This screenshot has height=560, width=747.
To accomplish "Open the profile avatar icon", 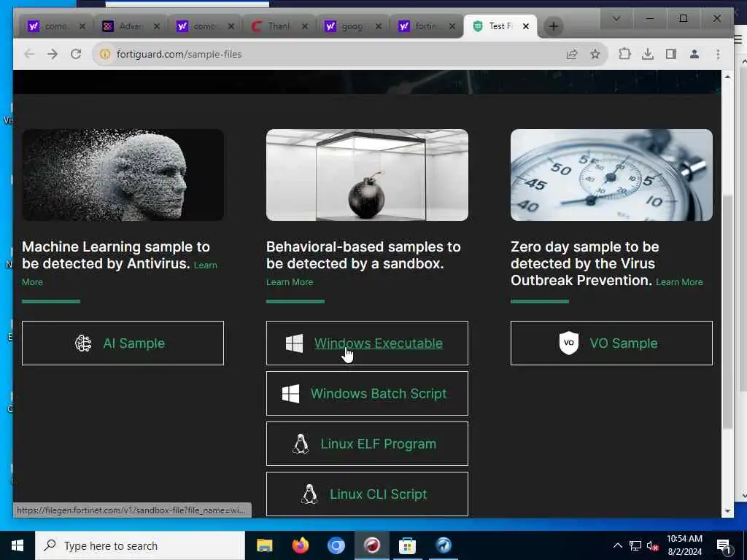I will tap(694, 54).
